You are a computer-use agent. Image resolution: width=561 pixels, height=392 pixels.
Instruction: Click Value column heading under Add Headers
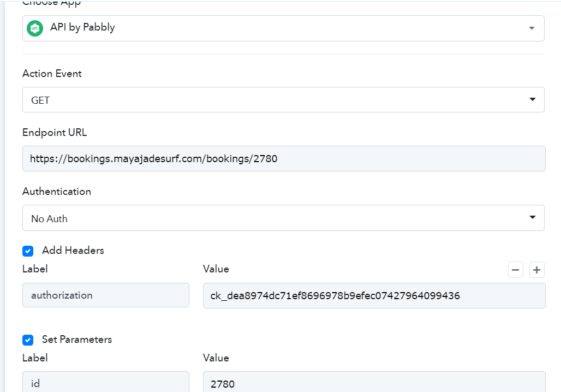click(x=216, y=269)
